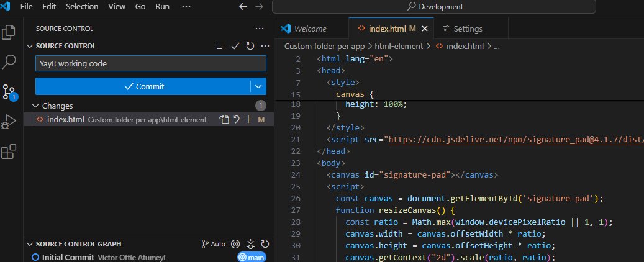Click the author name 'Victor Ottie Atumeyi'
Screen dimensions: 644x262
point(132,258)
